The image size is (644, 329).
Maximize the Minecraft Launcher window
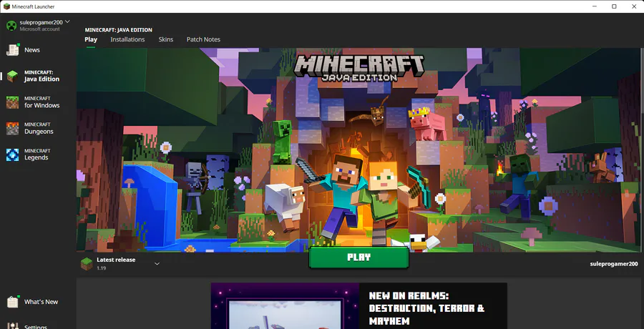614,6
